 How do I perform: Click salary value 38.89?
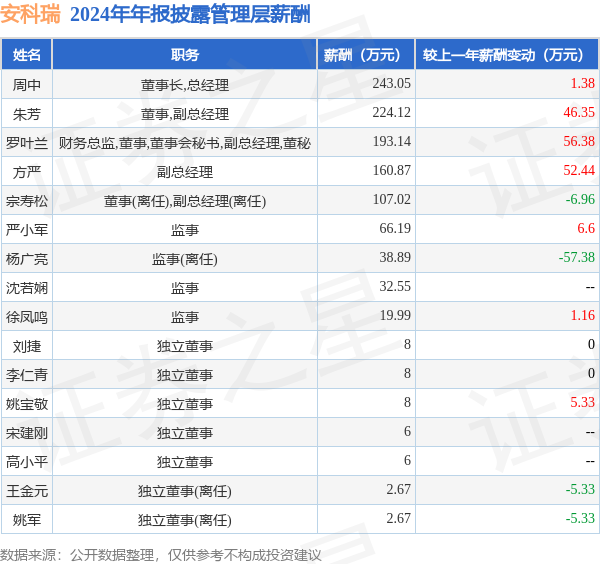click(x=395, y=257)
